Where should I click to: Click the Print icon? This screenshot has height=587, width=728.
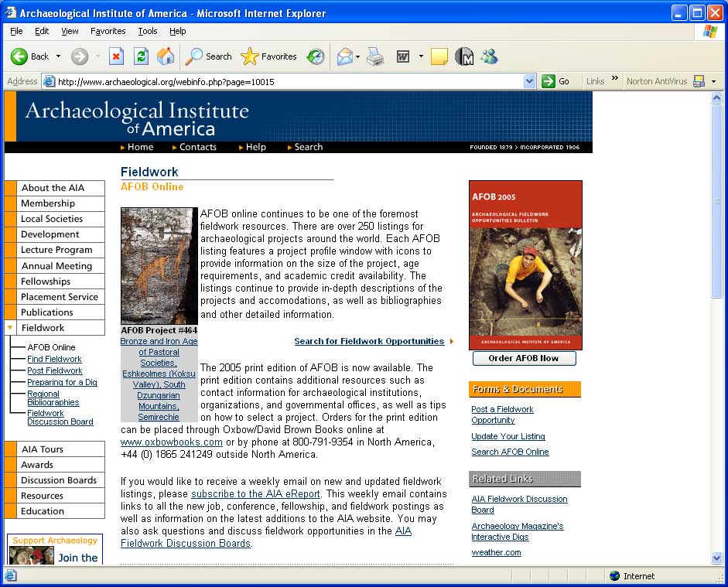[375, 56]
